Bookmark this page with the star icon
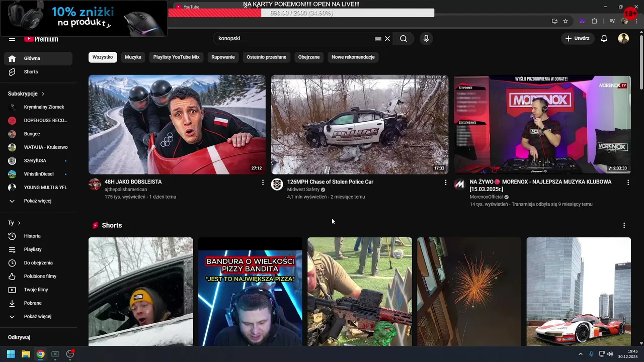 click(x=566, y=21)
